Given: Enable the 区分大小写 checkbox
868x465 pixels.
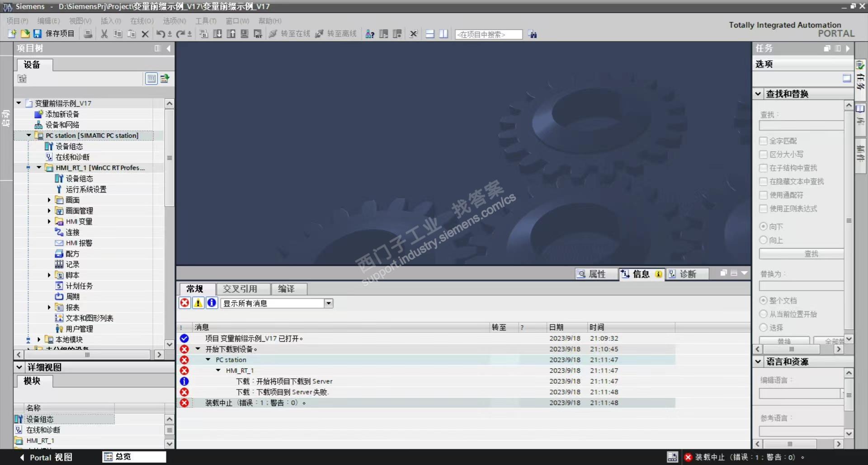Looking at the screenshot, I should 764,155.
